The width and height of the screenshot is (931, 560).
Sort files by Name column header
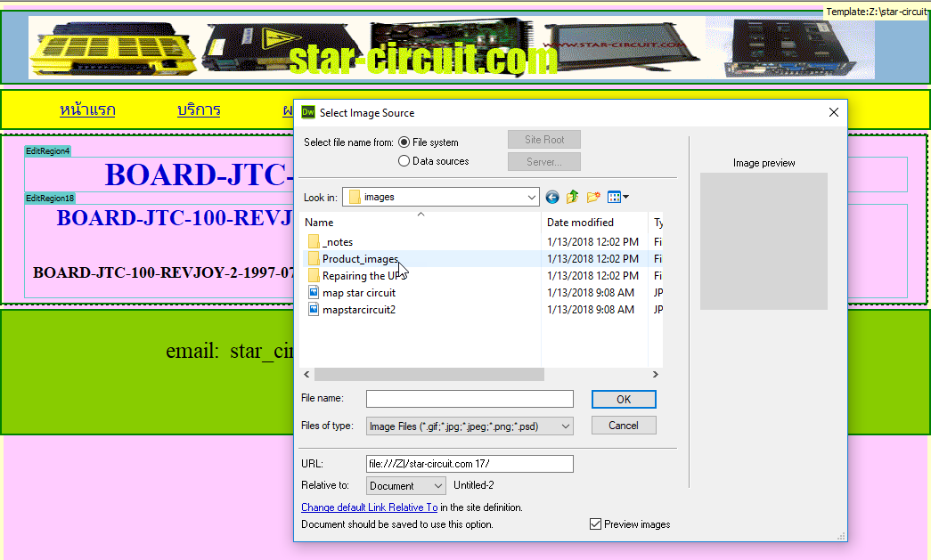[421, 223]
